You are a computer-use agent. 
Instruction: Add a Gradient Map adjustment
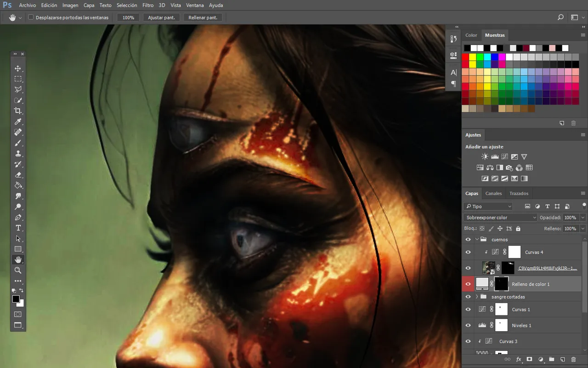524,178
